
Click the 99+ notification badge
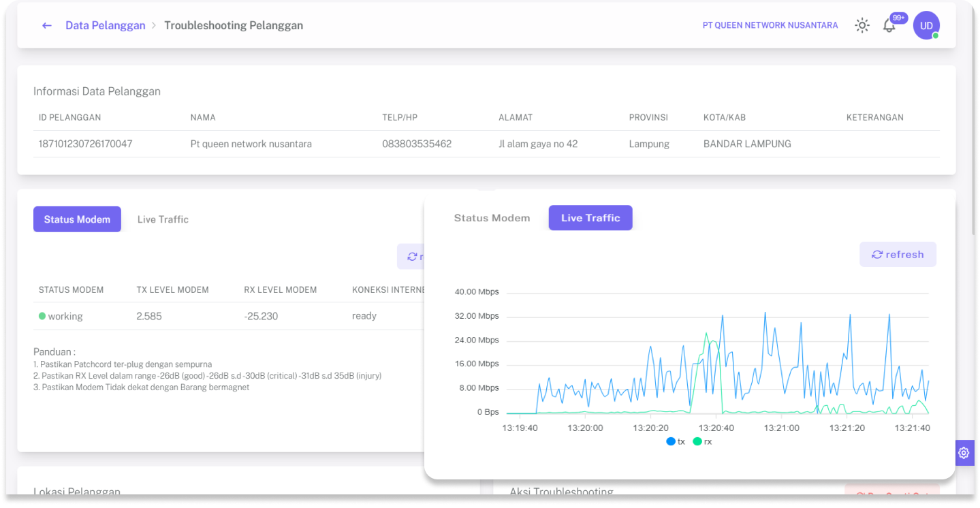coord(899,18)
